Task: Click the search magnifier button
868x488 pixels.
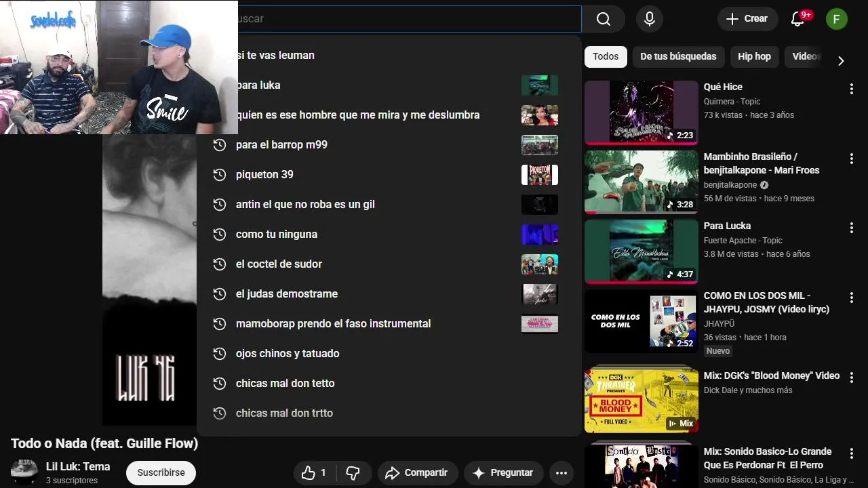Action: click(603, 19)
